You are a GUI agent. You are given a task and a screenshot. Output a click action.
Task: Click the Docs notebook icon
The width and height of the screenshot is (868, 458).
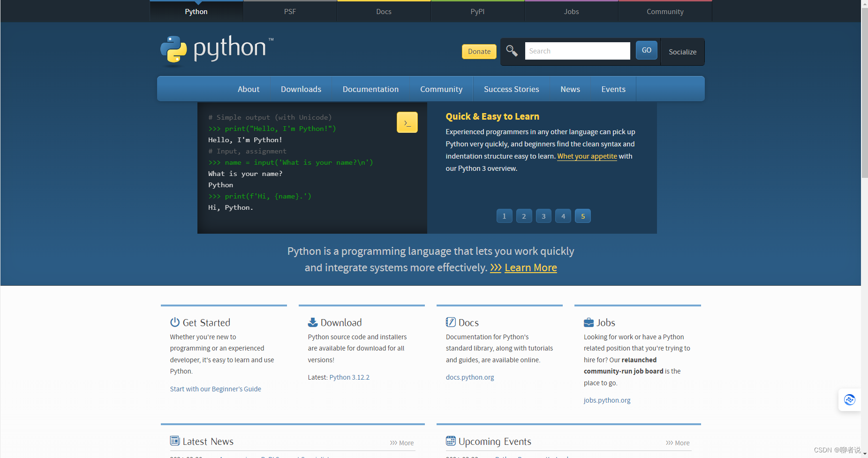451,322
